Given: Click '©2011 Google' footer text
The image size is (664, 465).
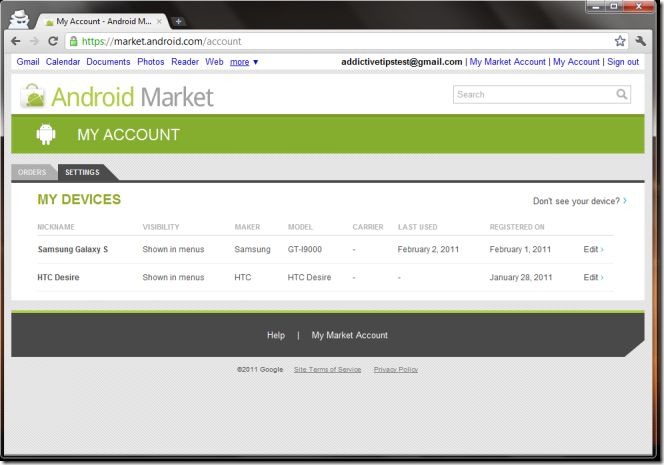Looking at the screenshot, I should 260,370.
